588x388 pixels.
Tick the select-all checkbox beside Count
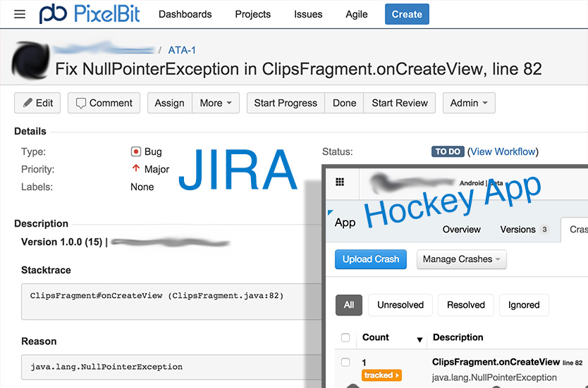(345, 337)
